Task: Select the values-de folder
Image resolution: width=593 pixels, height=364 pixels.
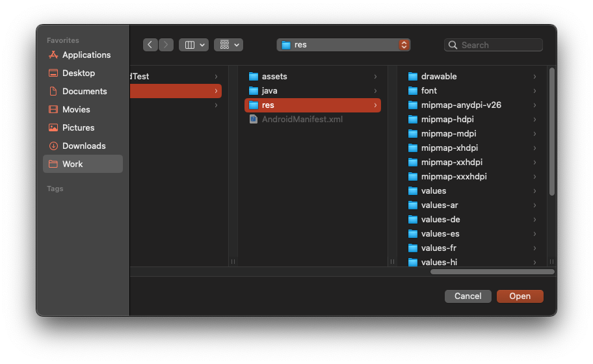Action: pyautogui.click(x=473, y=220)
